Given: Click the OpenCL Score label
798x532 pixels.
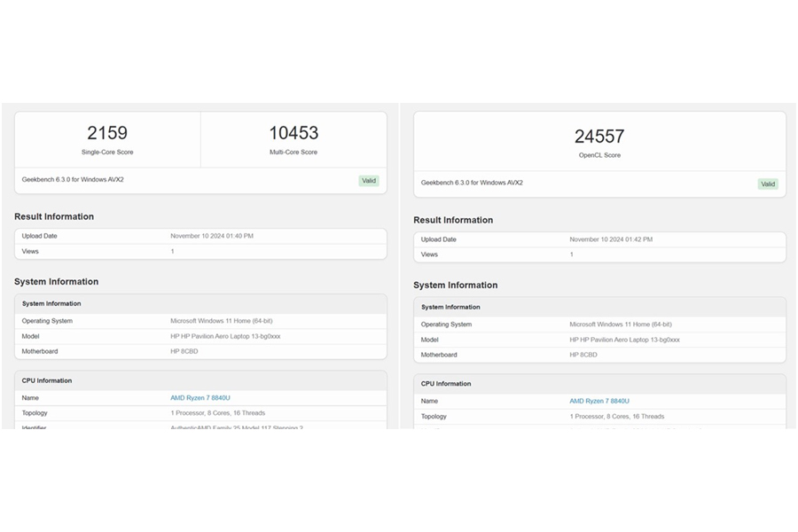Looking at the screenshot, I should [599, 155].
